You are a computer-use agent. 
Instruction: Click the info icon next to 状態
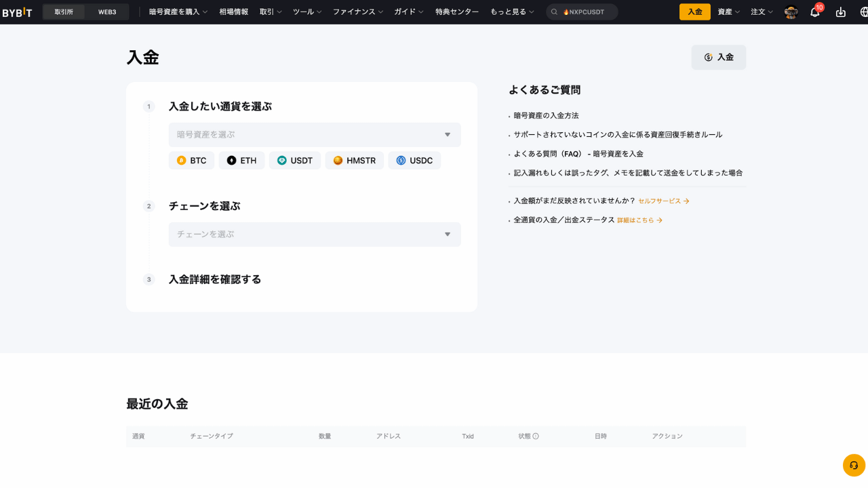click(x=538, y=436)
